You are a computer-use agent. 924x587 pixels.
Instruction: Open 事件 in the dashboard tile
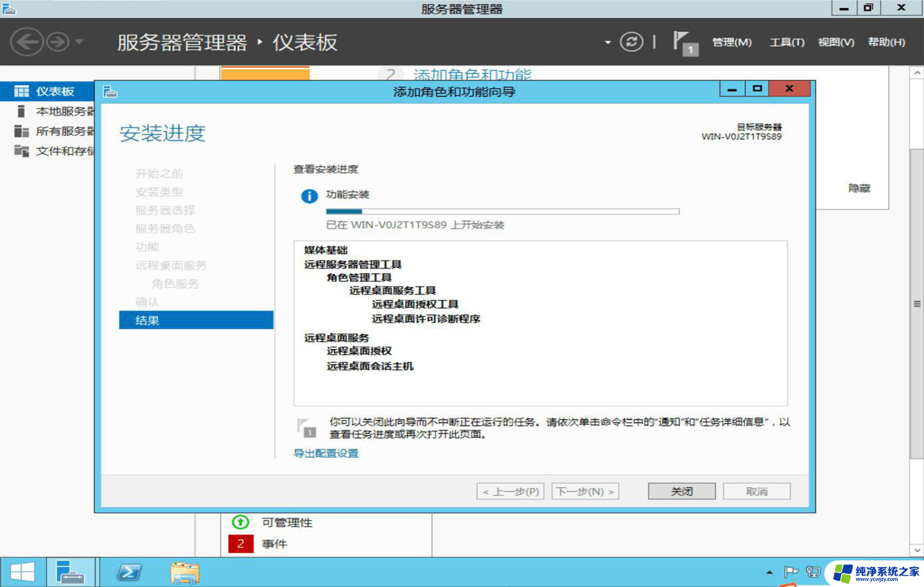coord(274,544)
